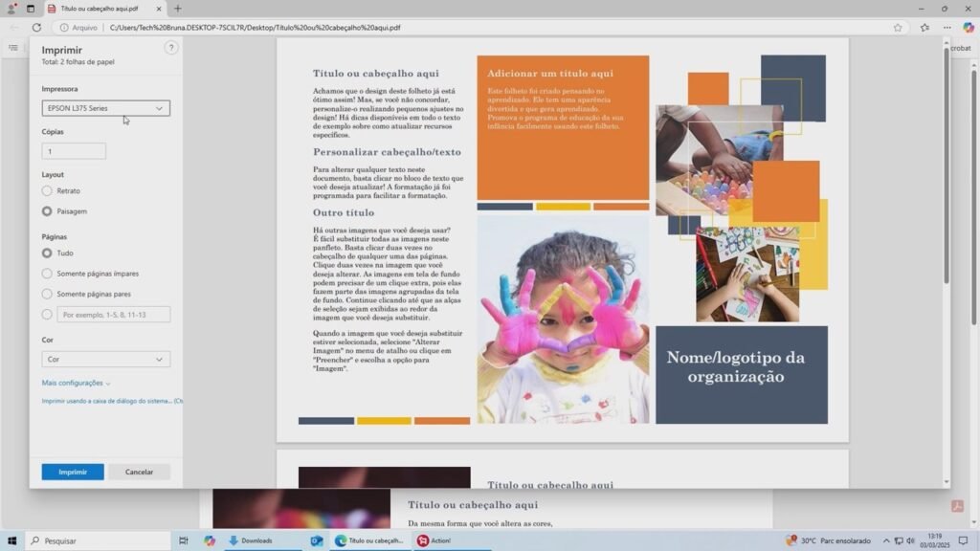Open Outlook from the taskbar
Image resolution: width=980 pixels, height=551 pixels.
click(x=316, y=540)
